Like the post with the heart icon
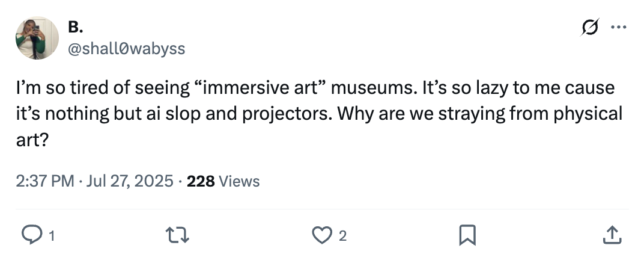Screen dimensions: 644x260 point(323,235)
